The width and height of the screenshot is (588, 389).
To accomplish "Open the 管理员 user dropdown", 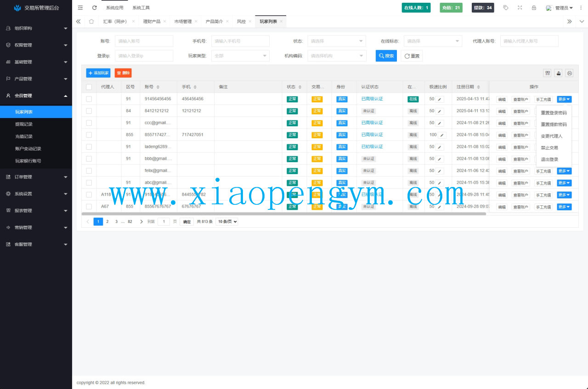I will tap(564, 8).
